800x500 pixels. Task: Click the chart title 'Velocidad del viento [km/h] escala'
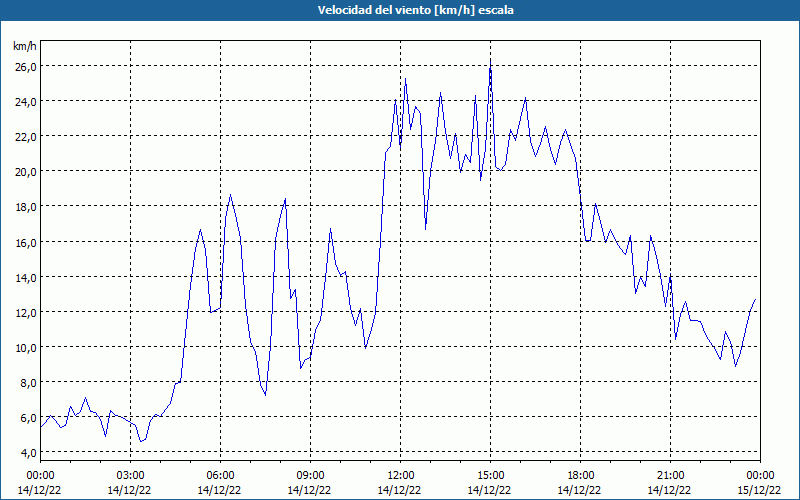click(415, 10)
